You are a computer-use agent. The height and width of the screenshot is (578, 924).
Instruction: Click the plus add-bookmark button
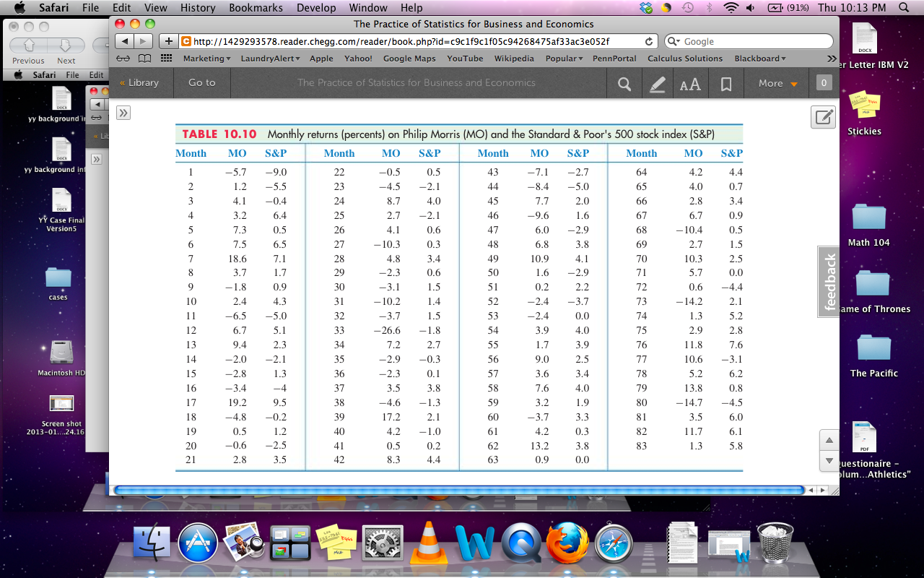168,41
